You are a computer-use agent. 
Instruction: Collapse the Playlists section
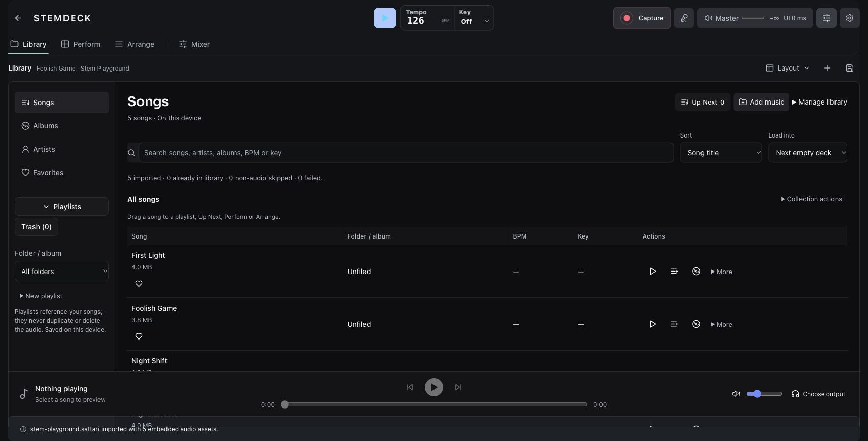point(61,207)
